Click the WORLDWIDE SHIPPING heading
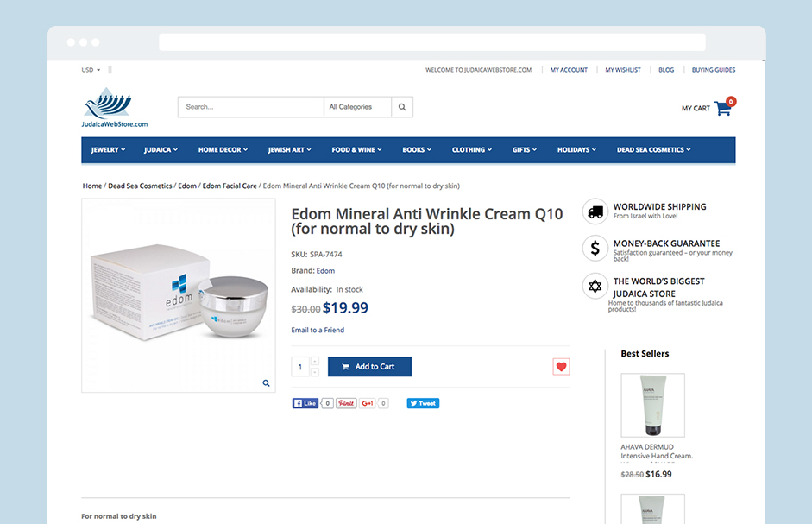 click(660, 207)
